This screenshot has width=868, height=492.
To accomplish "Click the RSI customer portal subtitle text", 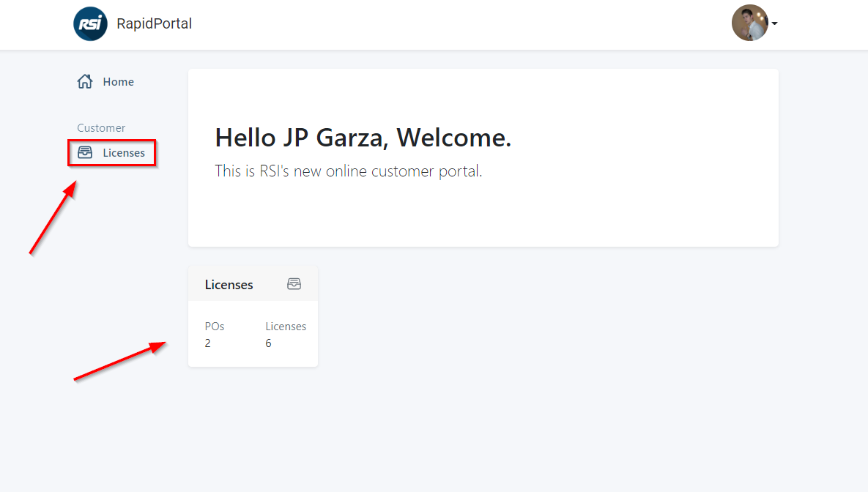I will [348, 171].
